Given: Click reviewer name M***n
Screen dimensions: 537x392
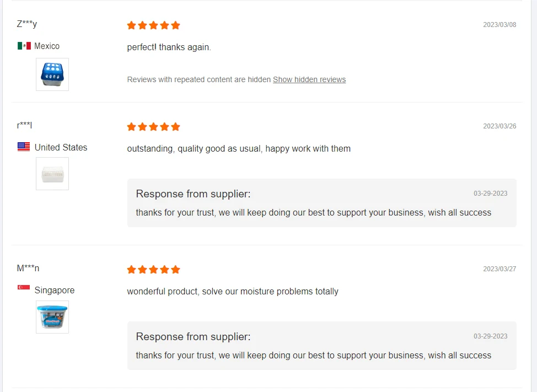Looking at the screenshot, I should (x=28, y=269).
